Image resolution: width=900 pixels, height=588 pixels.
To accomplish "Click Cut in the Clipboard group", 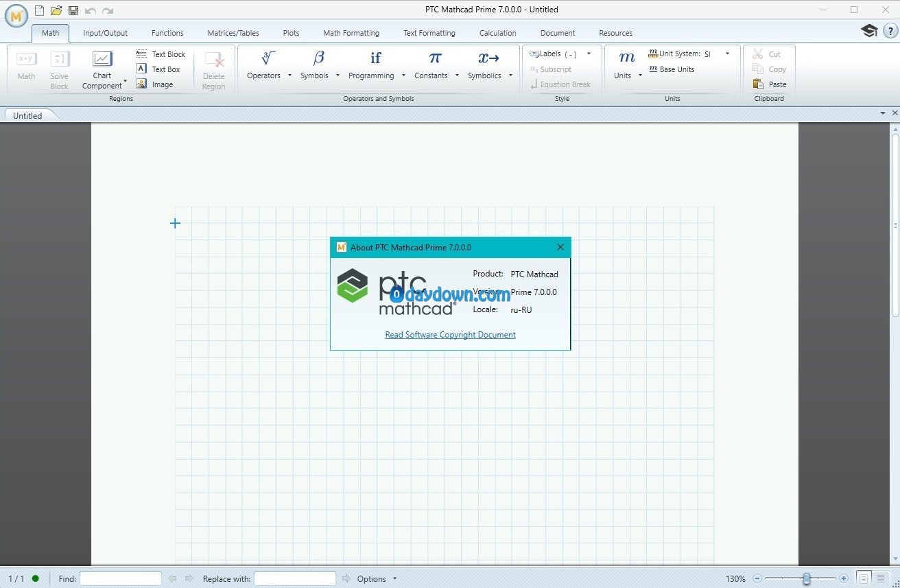I will pyautogui.click(x=767, y=54).
